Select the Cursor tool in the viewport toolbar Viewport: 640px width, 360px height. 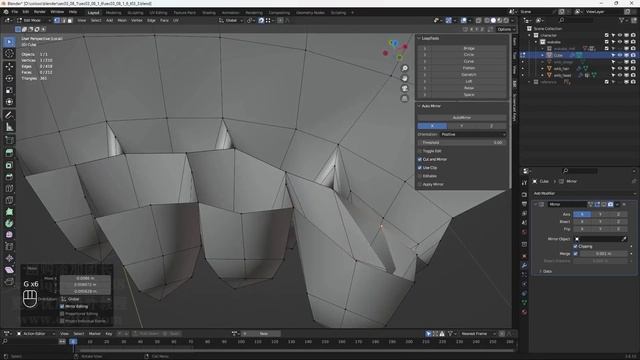(x=9, y=53)
